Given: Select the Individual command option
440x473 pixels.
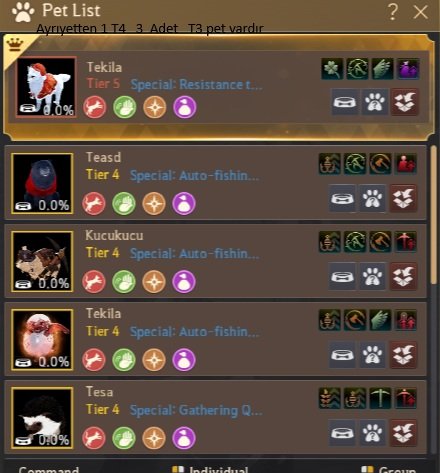Looking at the screenshot, I should (211, 469).
